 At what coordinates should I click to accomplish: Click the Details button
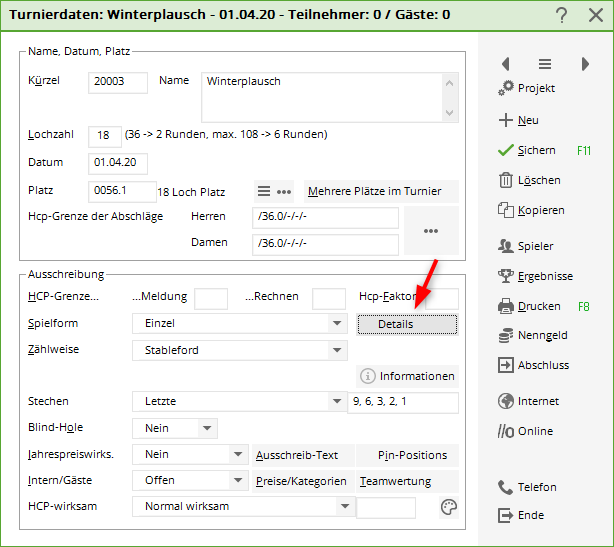[407, 324]
